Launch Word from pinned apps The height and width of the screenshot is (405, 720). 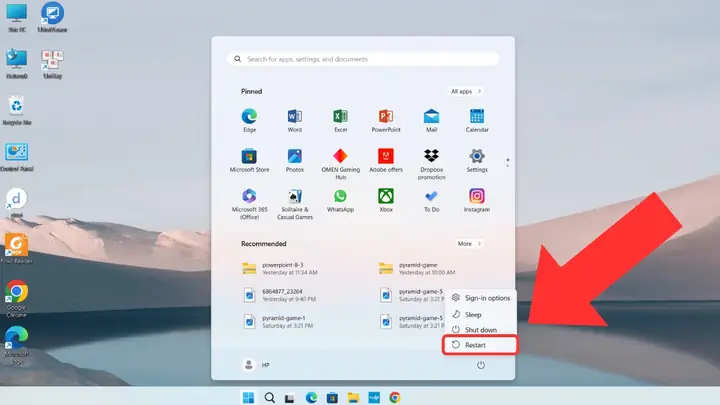[x=295, y=121]
